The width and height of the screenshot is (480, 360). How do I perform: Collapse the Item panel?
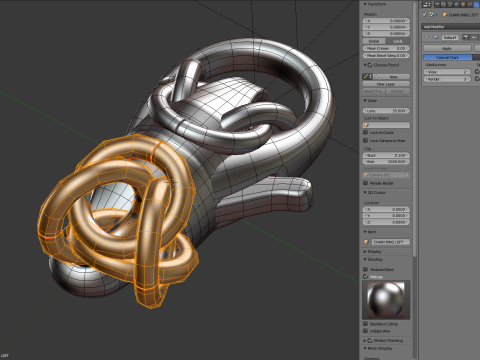coord(365,232)
